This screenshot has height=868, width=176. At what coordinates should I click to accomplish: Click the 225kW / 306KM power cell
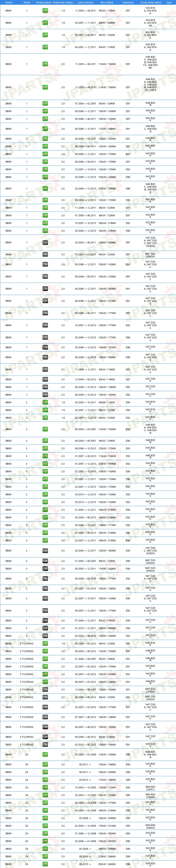(107, 856)
